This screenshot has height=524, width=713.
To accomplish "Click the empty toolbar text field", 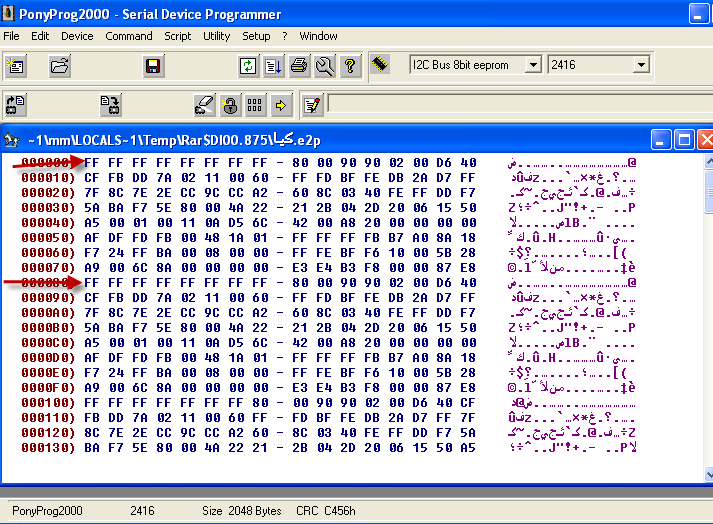I will (x=520, y=103).
